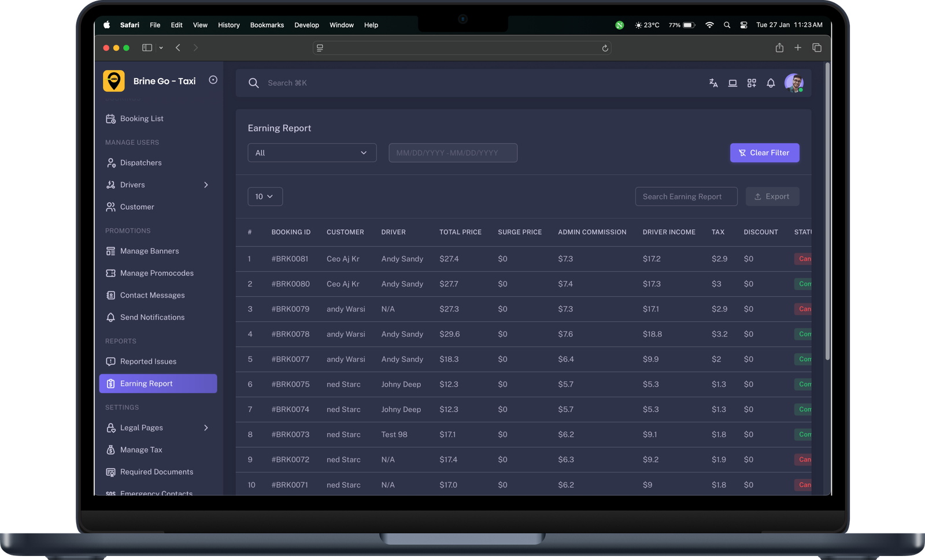The width and height of the screenshot is (925, 560).
Task: Click booking ID #BRK0081
Action: click(290, 259)
